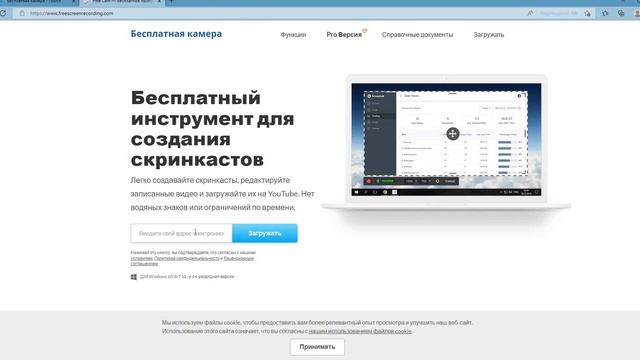Click the Принимать cookie button
Screen dimensions: 640x360
click(x=317, y=347)
